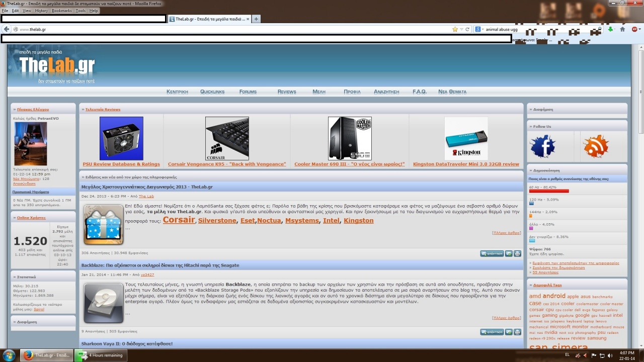Switch to the TheLab.gr browser tab

tap(209, 19)
